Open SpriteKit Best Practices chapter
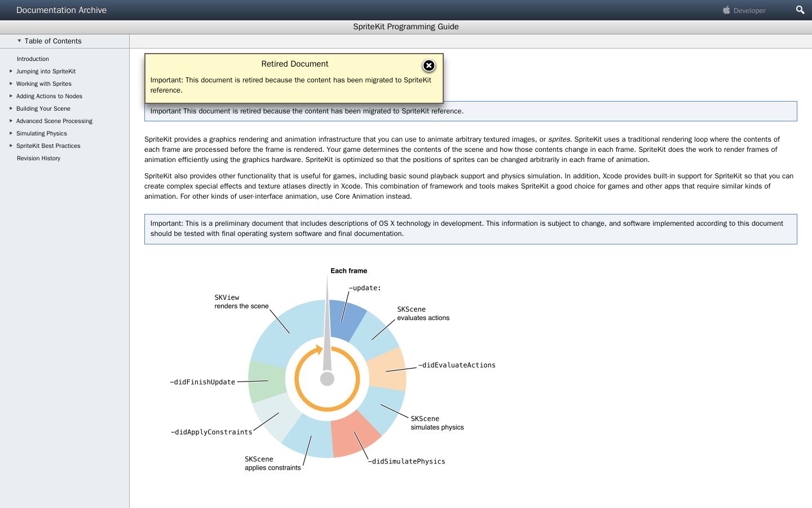 point(48,146)
